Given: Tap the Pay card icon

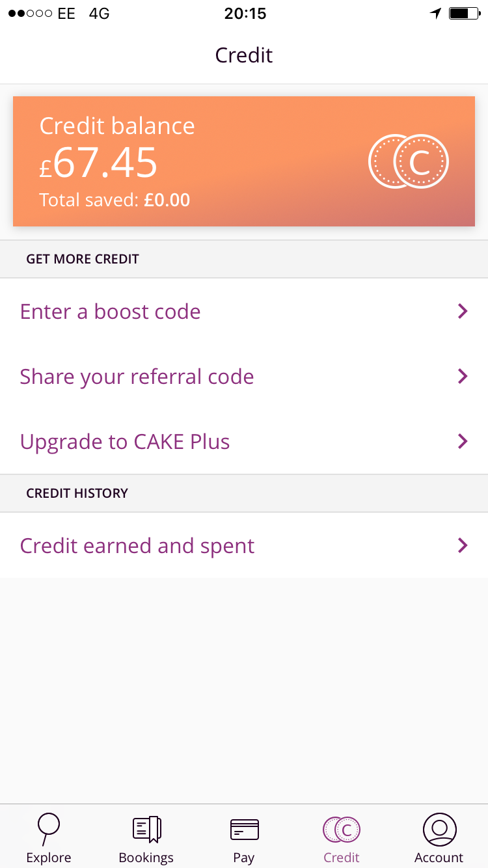Looking at the screenshot, I should pos(244,829).
